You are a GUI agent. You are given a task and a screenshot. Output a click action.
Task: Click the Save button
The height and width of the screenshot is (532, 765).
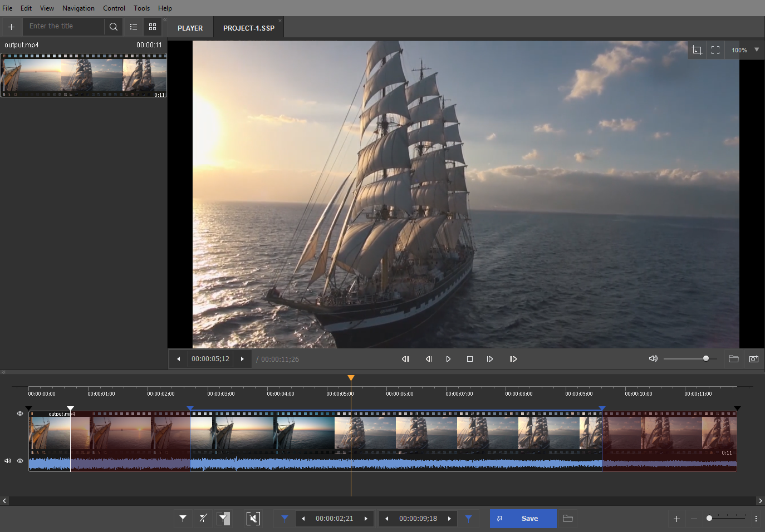pyautogui.click(x=523, y=519)
